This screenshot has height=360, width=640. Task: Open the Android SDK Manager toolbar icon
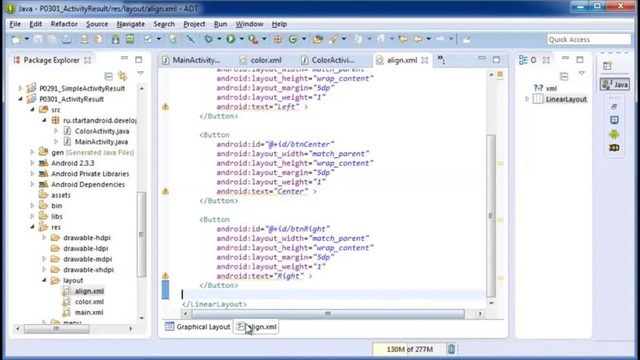tap(116, 39)
